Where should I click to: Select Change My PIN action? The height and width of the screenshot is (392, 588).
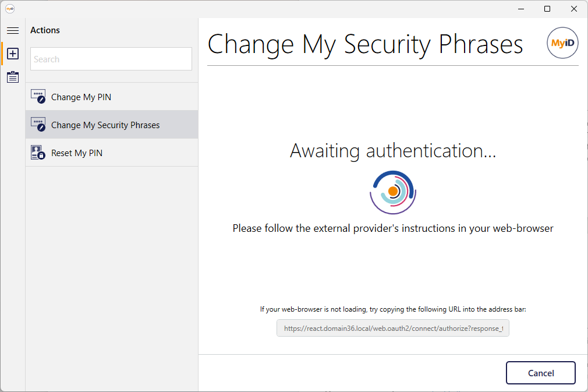112,97
